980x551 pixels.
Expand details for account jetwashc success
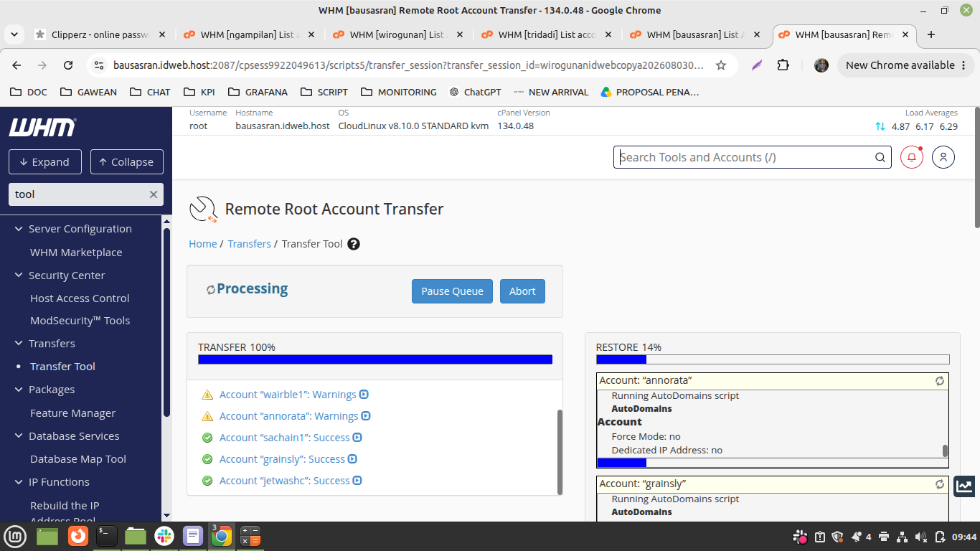pos(357,481)
